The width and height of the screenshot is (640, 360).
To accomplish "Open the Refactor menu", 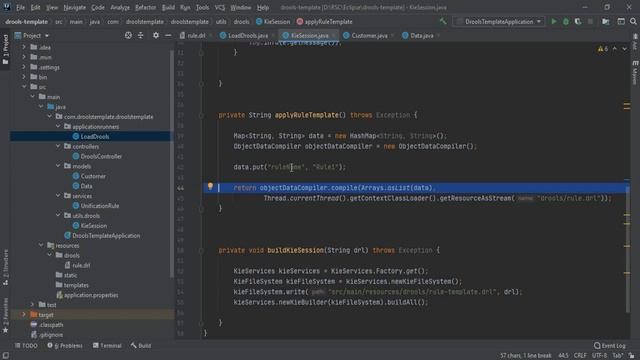I will tap(146, 7).
